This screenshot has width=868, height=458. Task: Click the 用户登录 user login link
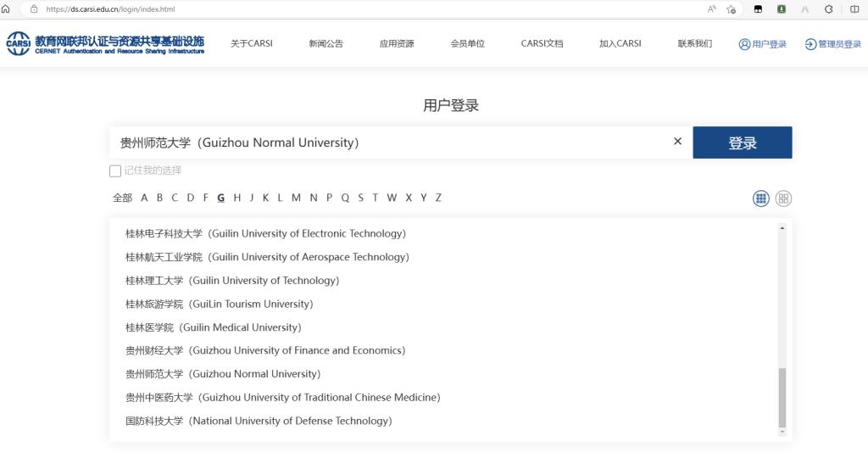pos(763,44)
